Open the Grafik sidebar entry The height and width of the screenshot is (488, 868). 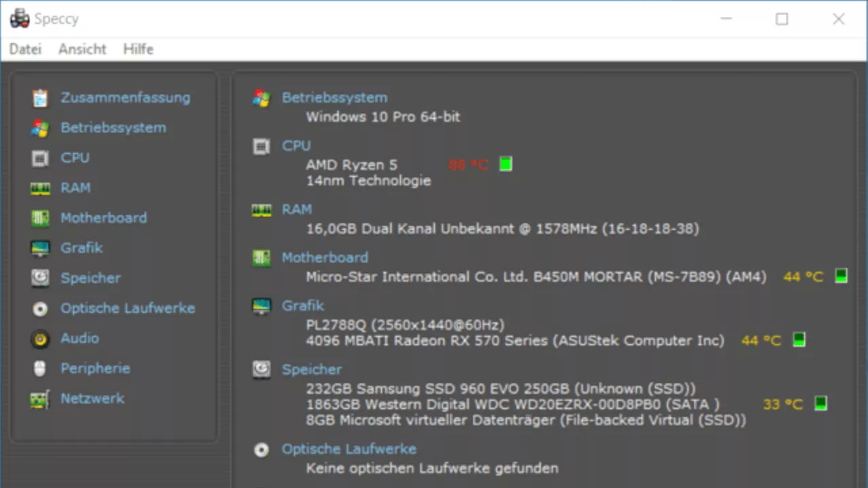(81, 247)
